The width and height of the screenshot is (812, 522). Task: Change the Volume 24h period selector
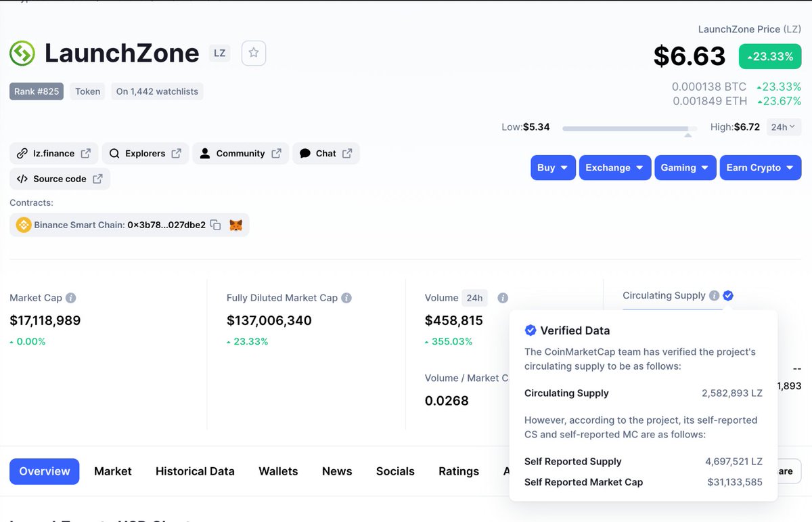[475, 298]
